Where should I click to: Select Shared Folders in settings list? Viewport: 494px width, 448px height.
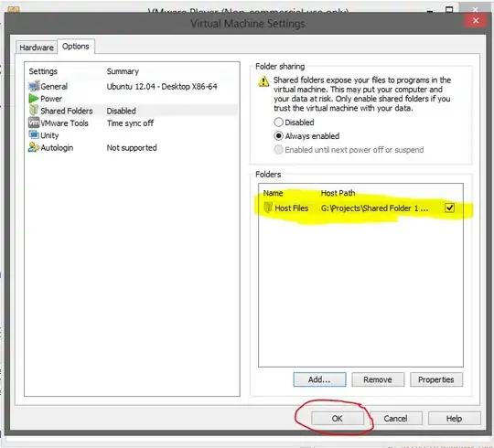(x=132, y=111)
